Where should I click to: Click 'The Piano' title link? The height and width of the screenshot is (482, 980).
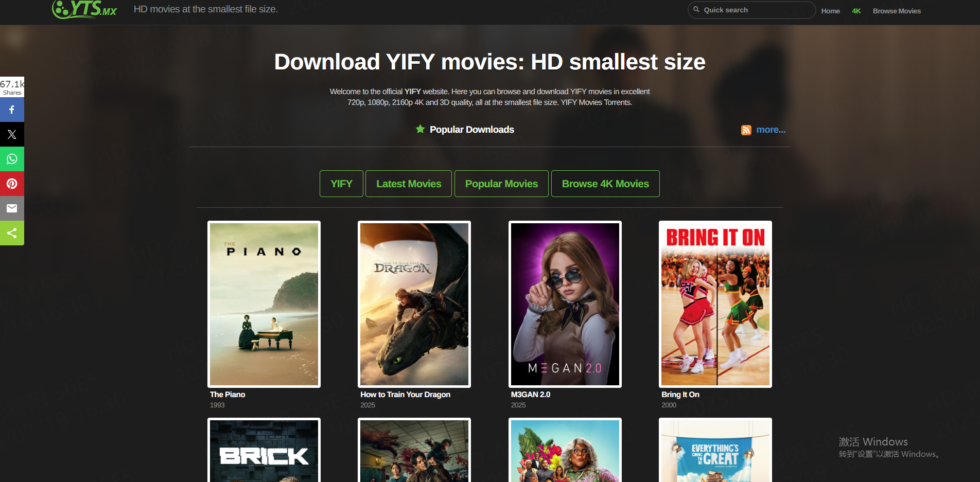(227, 395)
